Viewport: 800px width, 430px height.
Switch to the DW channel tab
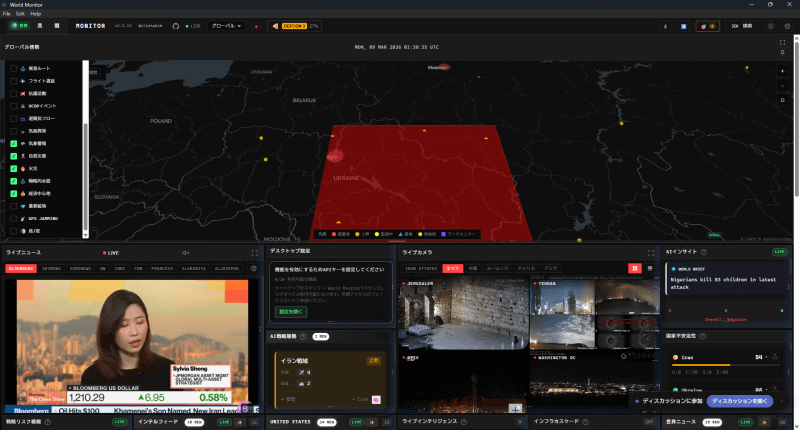103,268
